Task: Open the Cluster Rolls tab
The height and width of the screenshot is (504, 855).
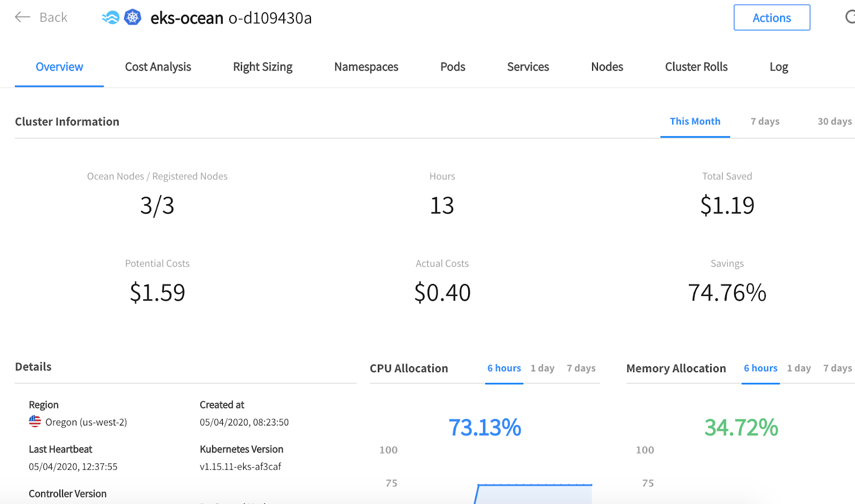Action: coord(696,67)
